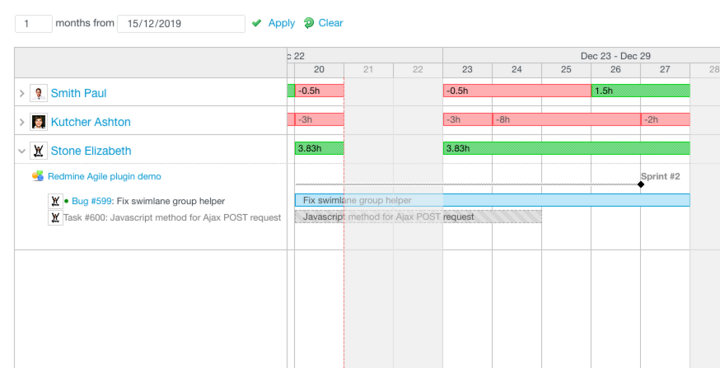Image resolution: width=720 pixels, height=368 pixels.
Task: Click the Sprint #2 diamond milestone marker
Action: click(641, 184)
